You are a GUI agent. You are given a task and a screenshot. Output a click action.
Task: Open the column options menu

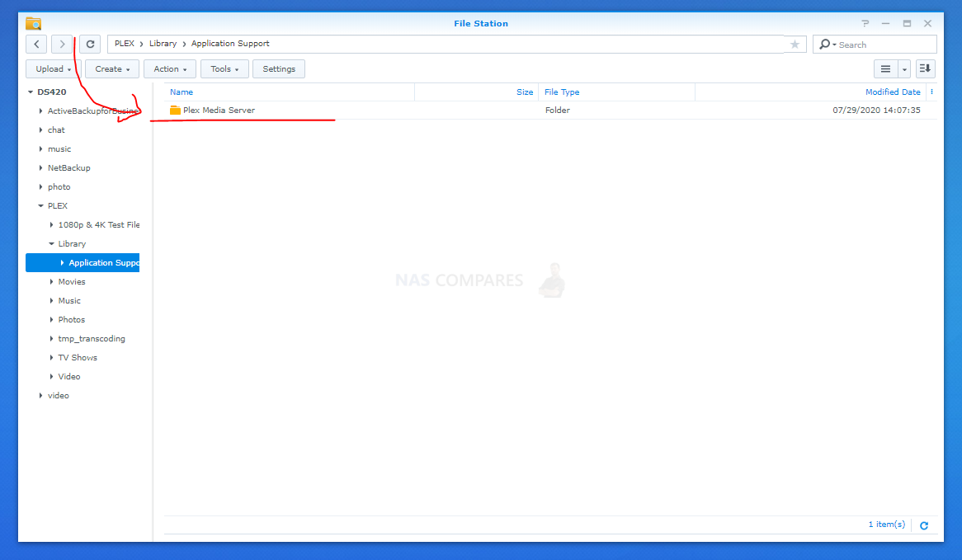pos(931,92)
